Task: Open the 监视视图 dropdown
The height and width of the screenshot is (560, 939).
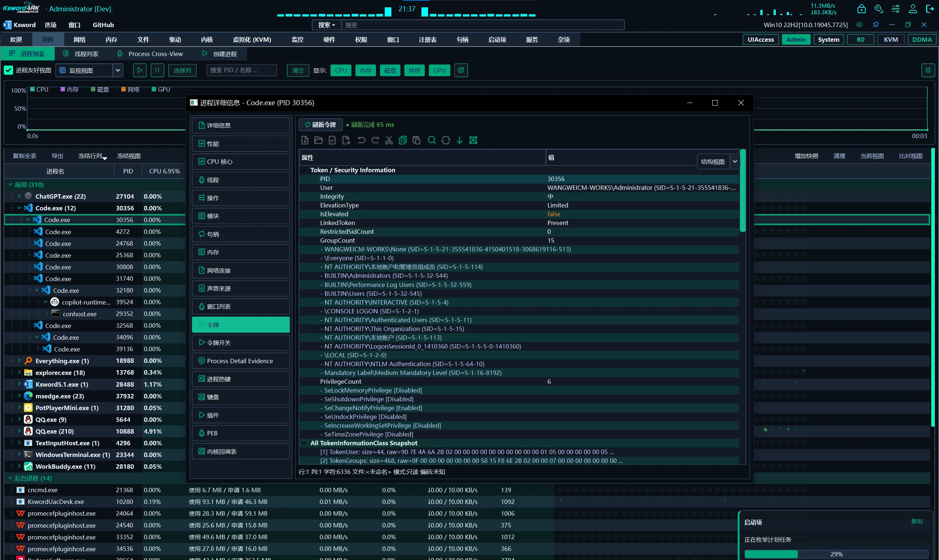Action: click(x=89, y=70)
